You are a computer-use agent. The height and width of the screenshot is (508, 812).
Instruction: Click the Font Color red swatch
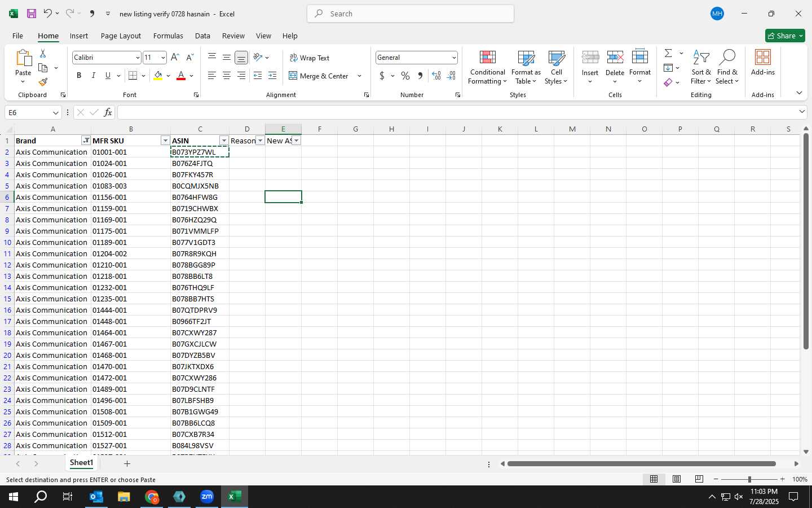coord(181,76)
